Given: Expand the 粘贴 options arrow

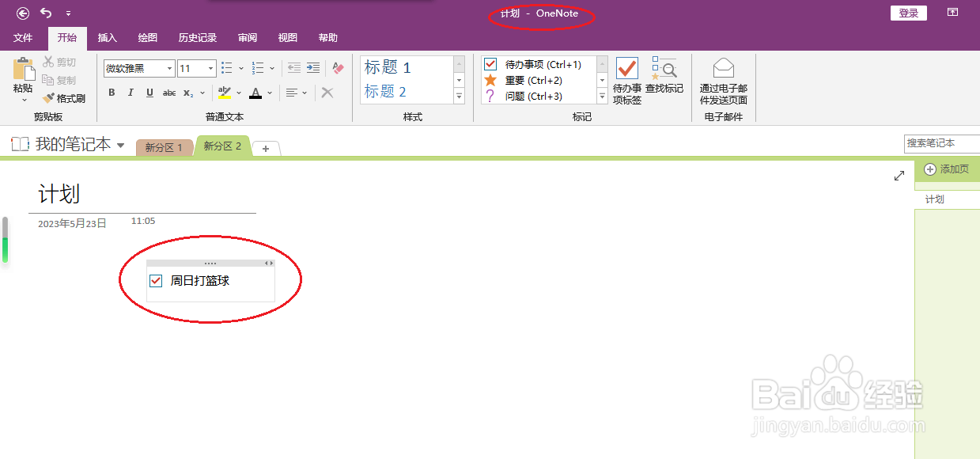Looking at the screenshot, I should (x=24, y=100).
